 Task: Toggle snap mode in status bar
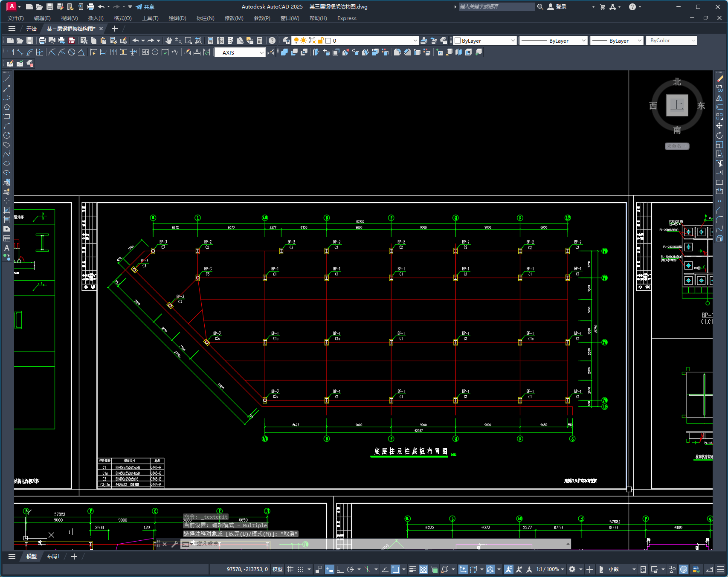301,569
